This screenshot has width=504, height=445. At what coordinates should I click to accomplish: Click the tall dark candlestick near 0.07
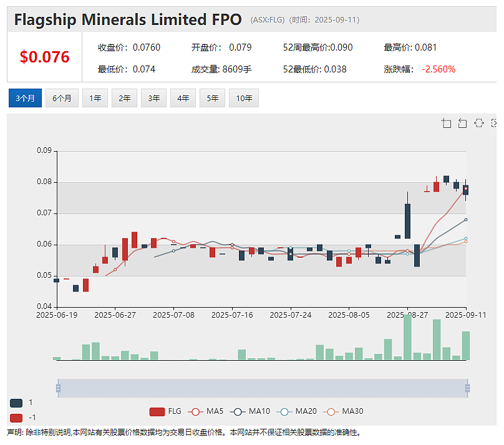407,221
